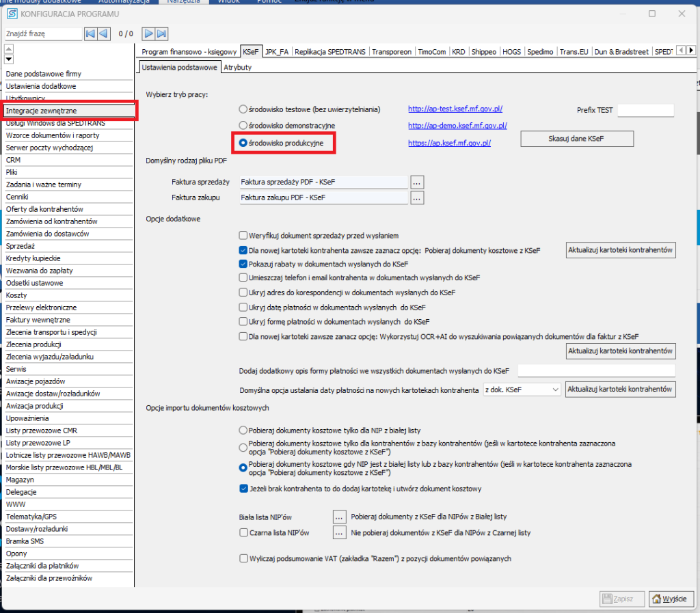700x613 pixels.
Task: Select środowisko demonstracyjne mode
Action: click(x=243, y=125)
